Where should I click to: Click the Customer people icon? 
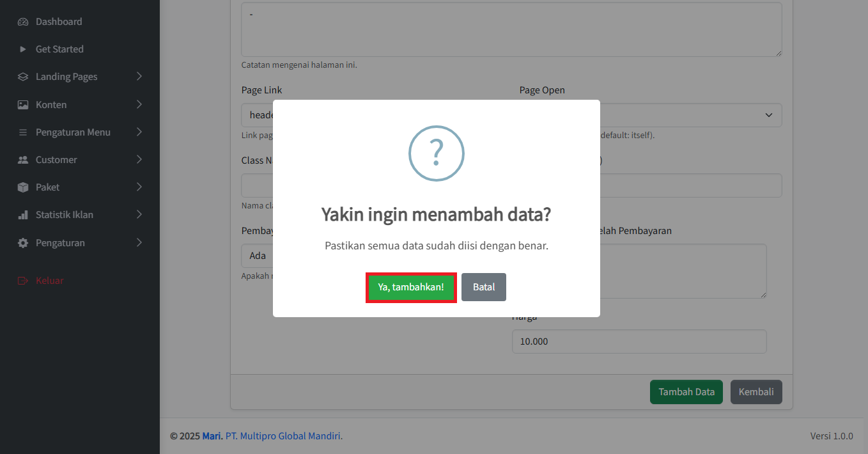click(x=23, y=160)
